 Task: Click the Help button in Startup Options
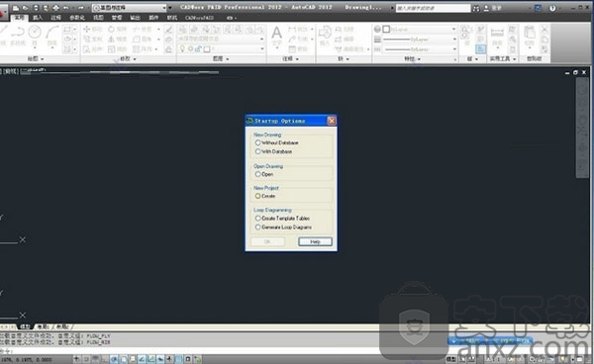pyautogui.click(x=315, y=241)
